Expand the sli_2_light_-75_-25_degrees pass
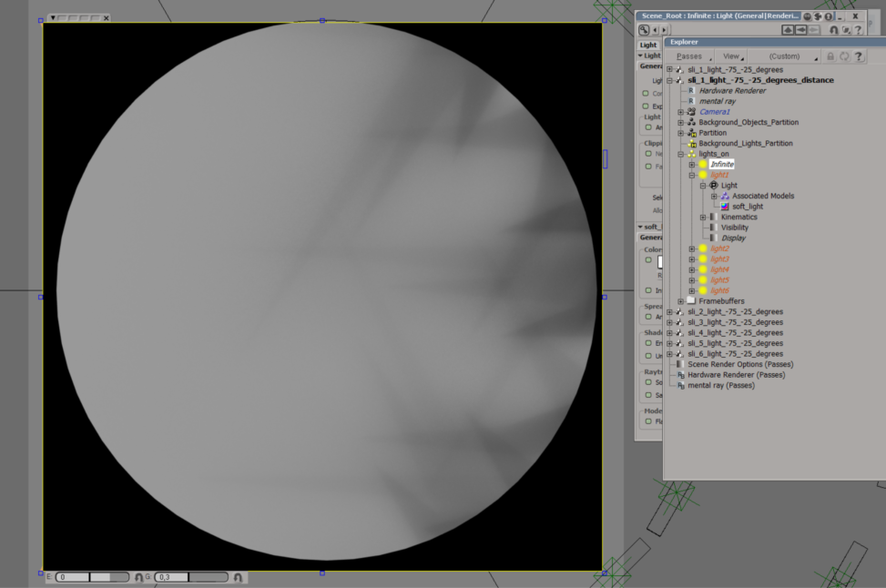The height and width of the screenshot is (588, 886). click(669, 312)
